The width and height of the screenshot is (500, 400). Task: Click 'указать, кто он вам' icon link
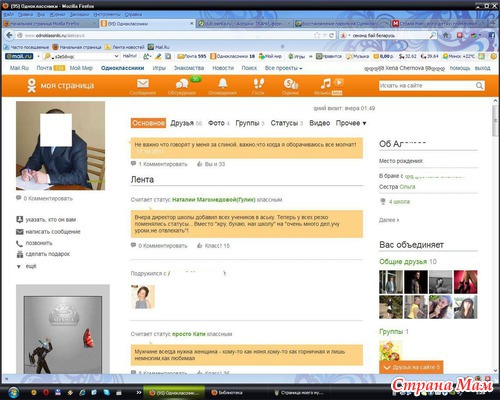point(46,220)
